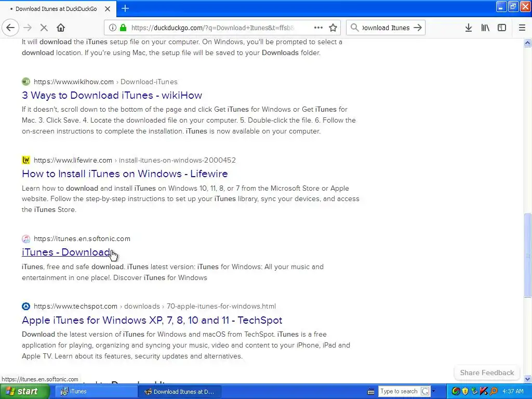532x399 pixels.
Task: Expand the taskbar search dropdown arrow
Action: point(433,391)
